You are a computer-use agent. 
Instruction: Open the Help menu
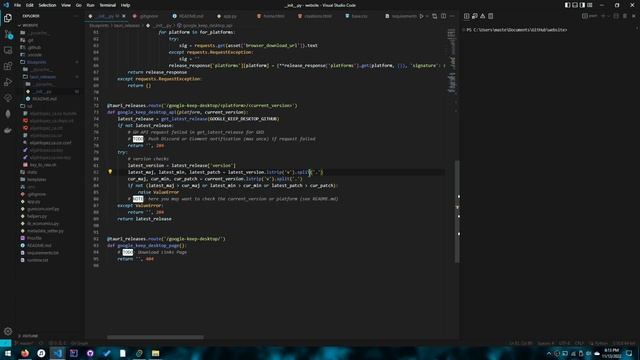point(125,5)
